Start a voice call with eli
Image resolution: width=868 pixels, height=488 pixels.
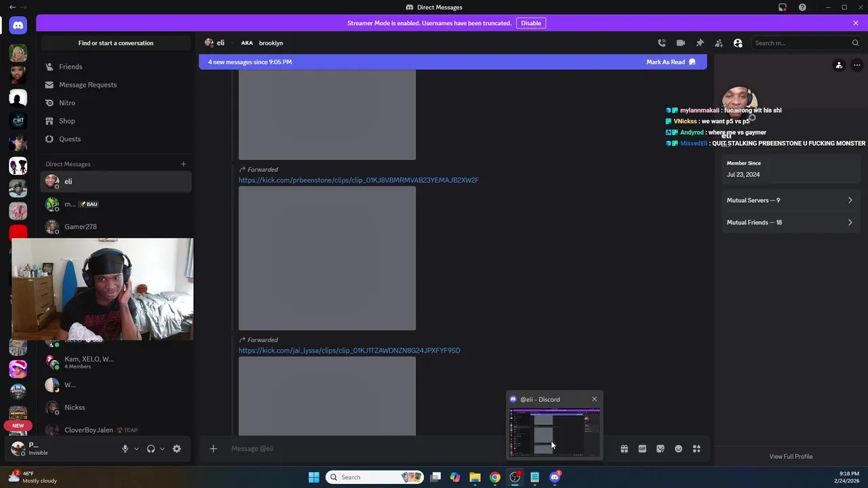point(662,43)
